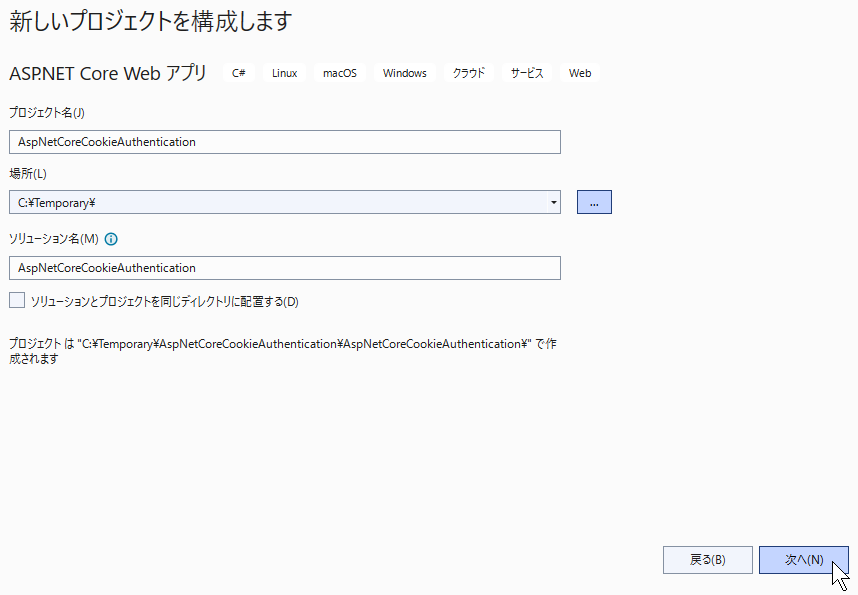
Task: Click the Windows tag
Action: coord(404,73)
